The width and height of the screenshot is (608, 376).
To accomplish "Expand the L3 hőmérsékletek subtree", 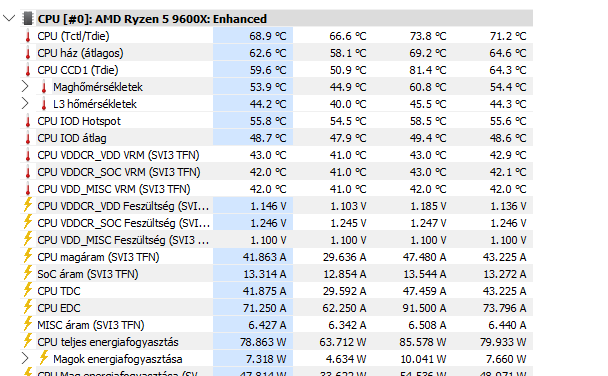I will 25,103.
